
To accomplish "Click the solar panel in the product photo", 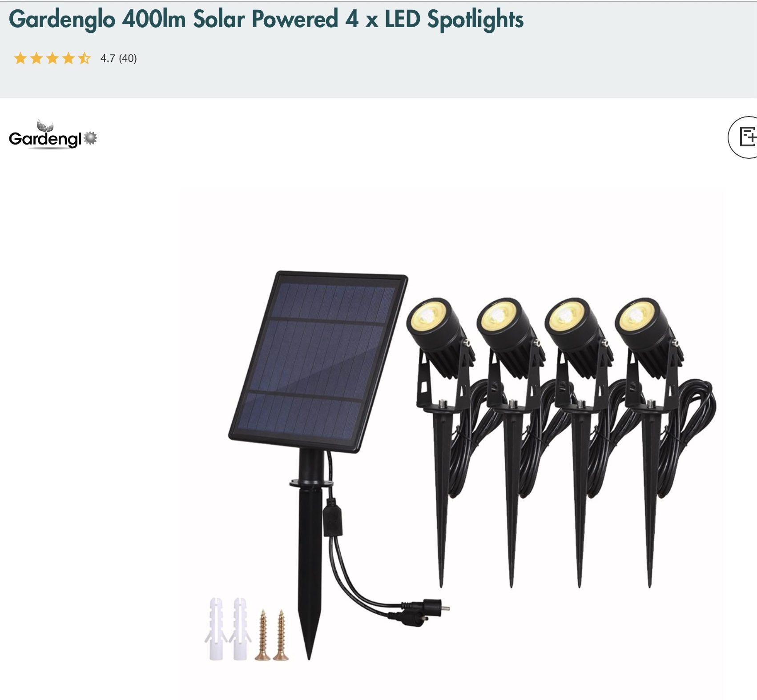I will (318, 362).
